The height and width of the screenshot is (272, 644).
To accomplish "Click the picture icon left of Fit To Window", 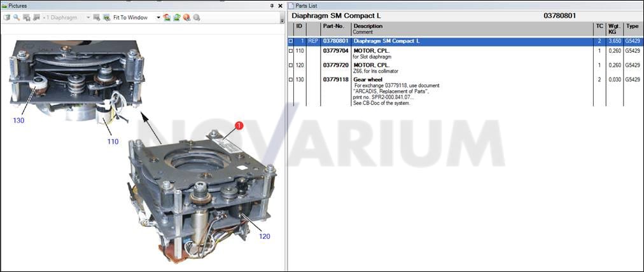I will coord(106,18).
